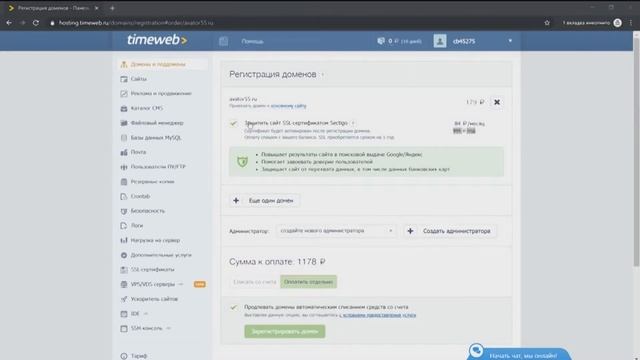Click the Ускоритель сайтов rocket icon
The width and height of the screenshot is (640, 360).
click(124, 299)
